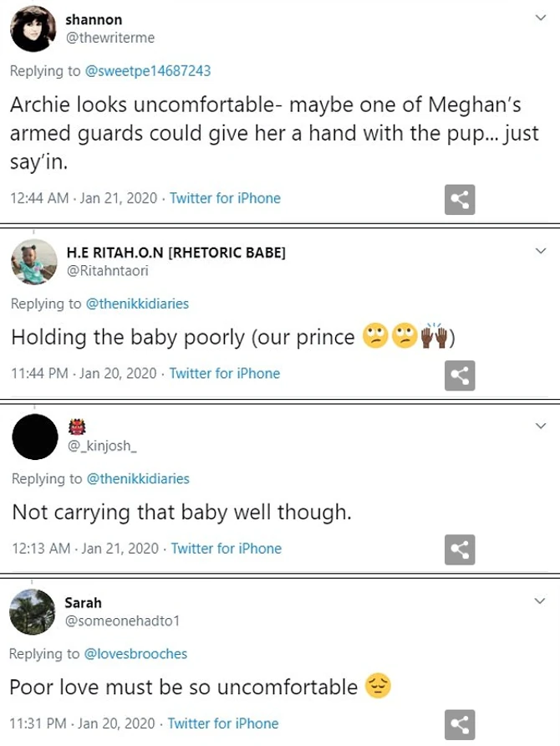Image resolution: width=560 pixels, height=746 pixels.
Task: Open the @sweetpe14687243 reply link
Action: [x=148, y=71]
